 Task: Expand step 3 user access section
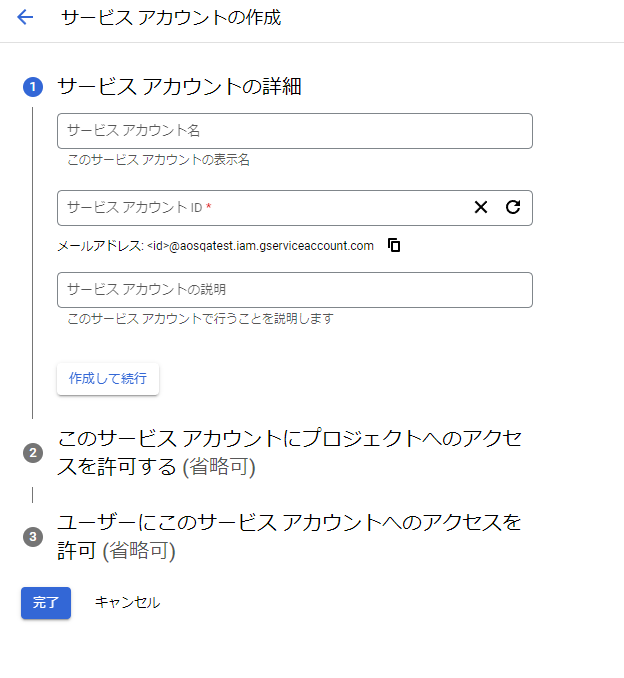289,536
